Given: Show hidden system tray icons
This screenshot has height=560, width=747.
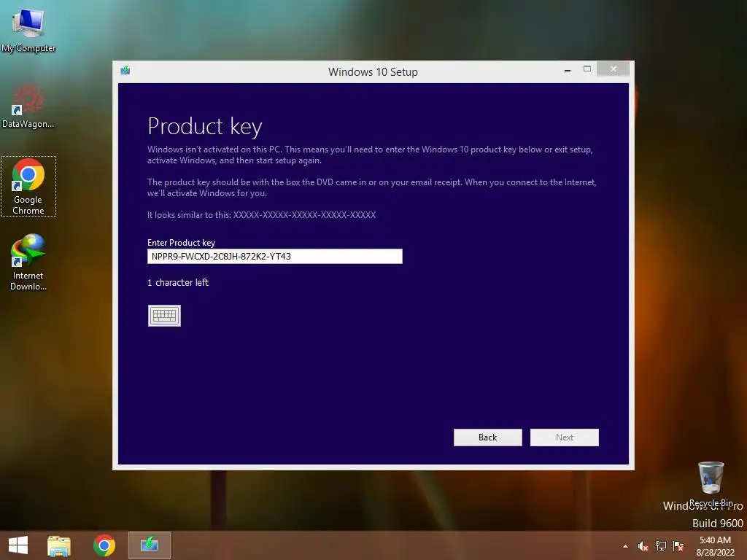Looking at the screenshot, I should pyautogui.click(x=625, y=546).
